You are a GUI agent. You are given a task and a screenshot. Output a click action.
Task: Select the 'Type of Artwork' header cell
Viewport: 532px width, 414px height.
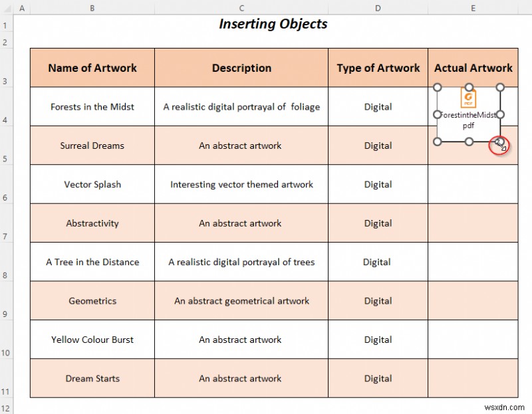click(x=378, y=68)
